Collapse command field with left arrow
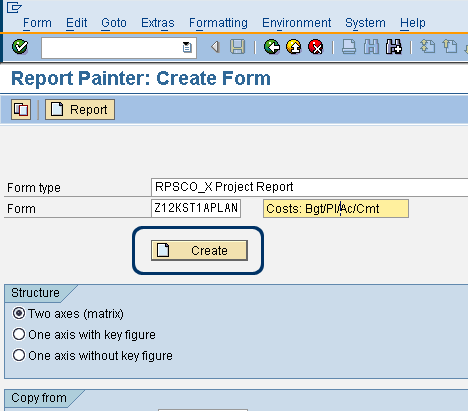 point(215,47)
